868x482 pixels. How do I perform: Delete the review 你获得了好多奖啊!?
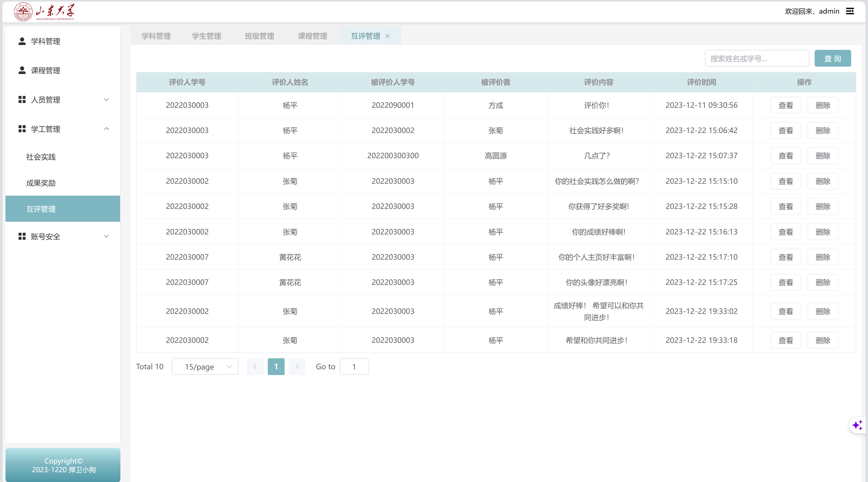[822, 206]
